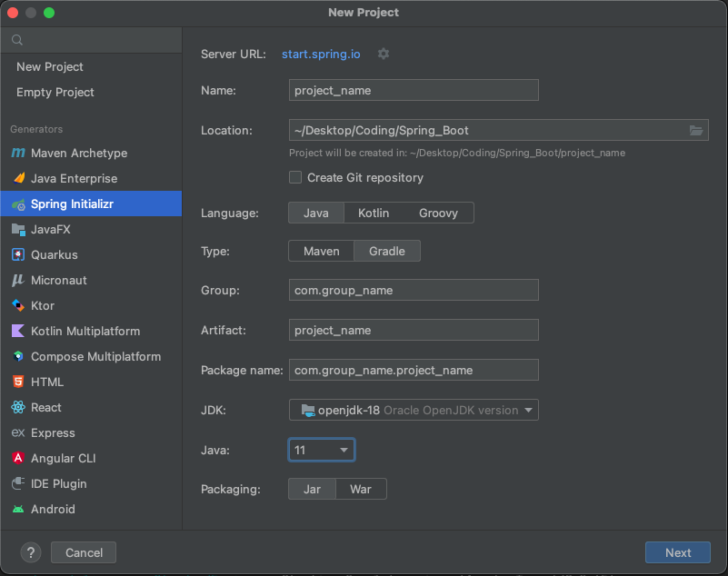Click the Compose Multiplatform icon
Image resolution: width=728 pixels, height=576 pixels.
click(18, 356)
